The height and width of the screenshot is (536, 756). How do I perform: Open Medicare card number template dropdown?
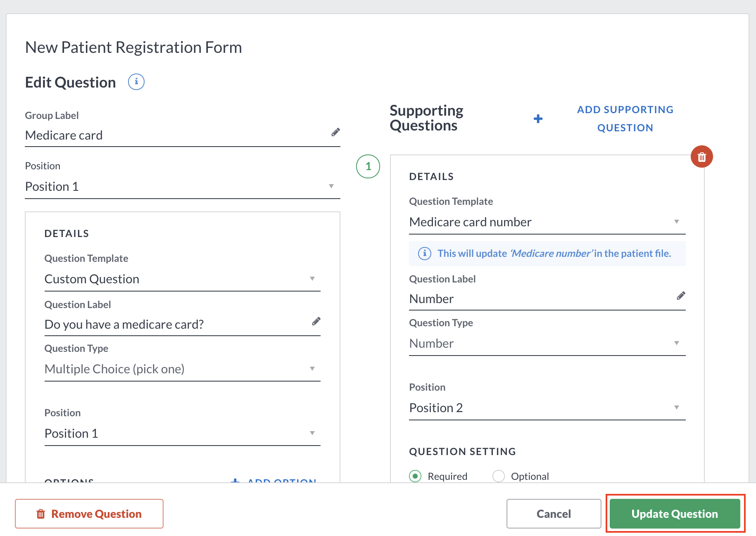tap(547, 222)
